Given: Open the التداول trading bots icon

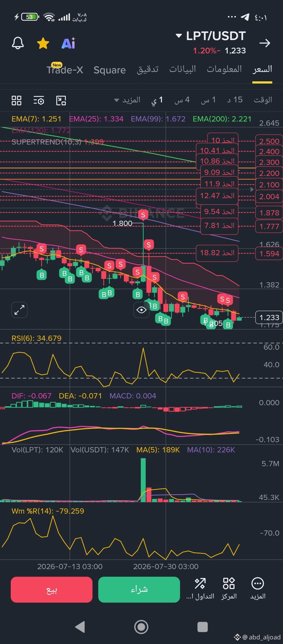Looking at the screenshot, I should pyautogui.click(x=200, y=589).
